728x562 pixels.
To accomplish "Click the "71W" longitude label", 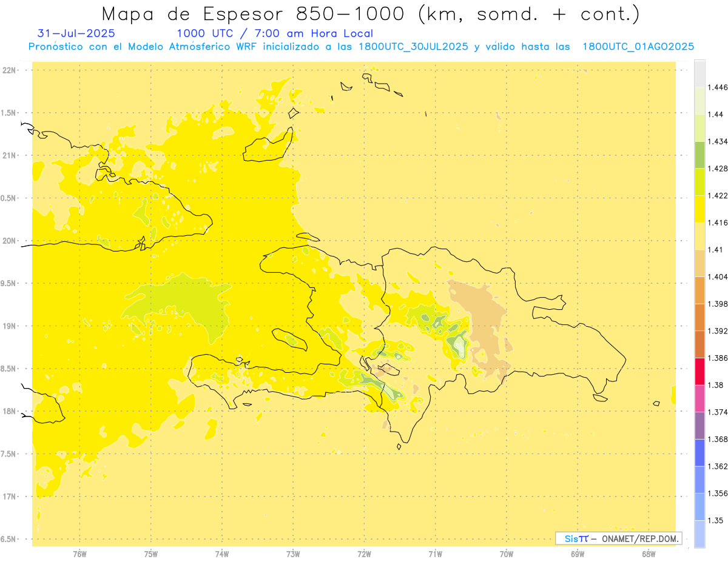I will (x=435, y=554).
